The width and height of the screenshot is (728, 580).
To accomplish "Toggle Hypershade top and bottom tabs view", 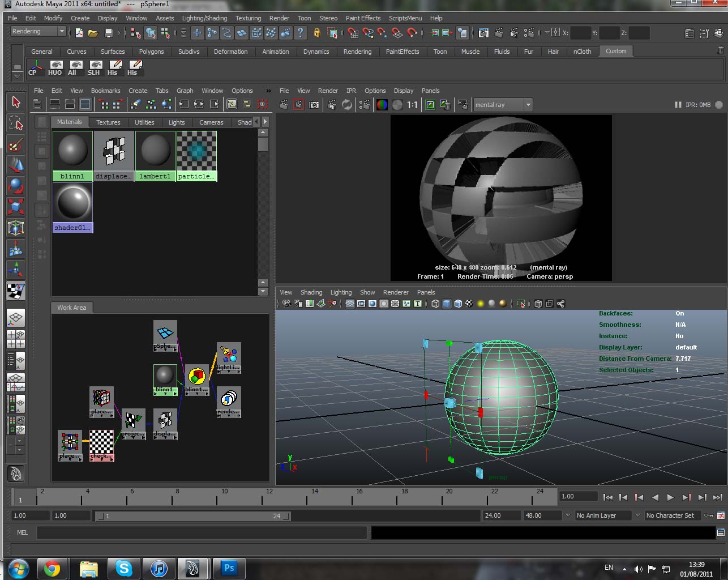I will (85, 104).
